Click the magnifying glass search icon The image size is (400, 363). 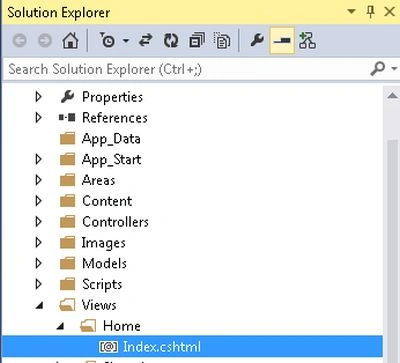(x=378, y=69)
